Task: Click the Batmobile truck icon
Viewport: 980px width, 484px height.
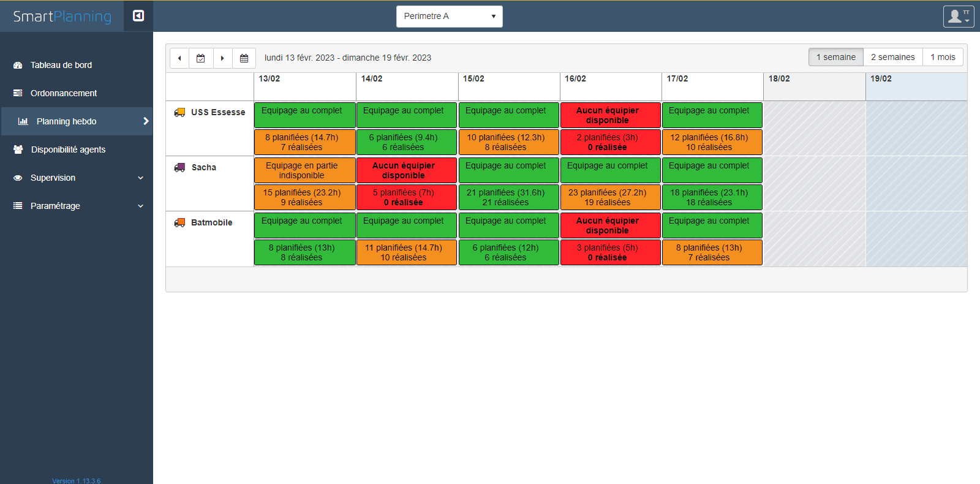Action: point(179,223)
